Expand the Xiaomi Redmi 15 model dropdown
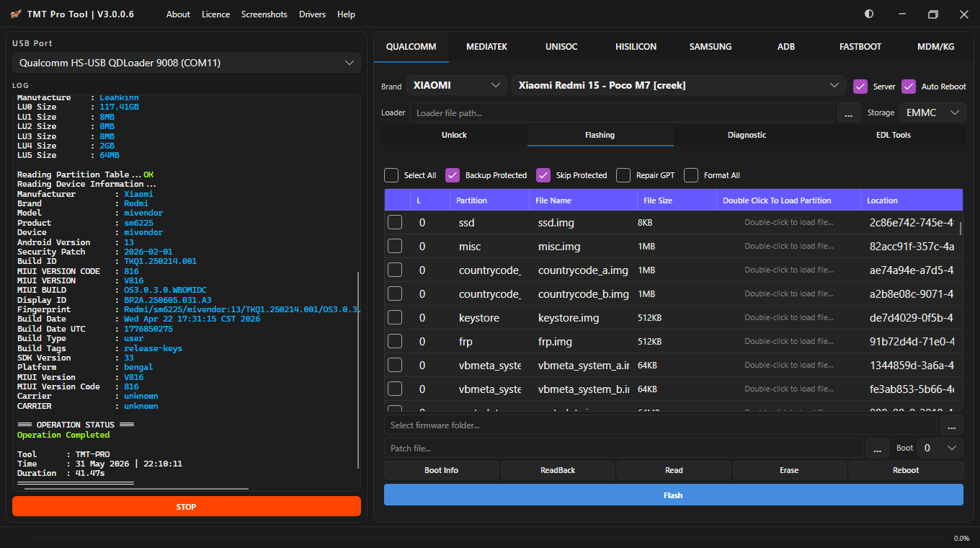This screenshot has height=548, width=980. click(x=678, y=85)
